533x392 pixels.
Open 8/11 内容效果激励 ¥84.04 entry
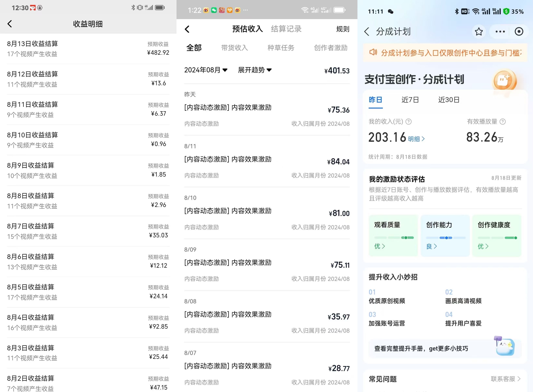point(267,161)
